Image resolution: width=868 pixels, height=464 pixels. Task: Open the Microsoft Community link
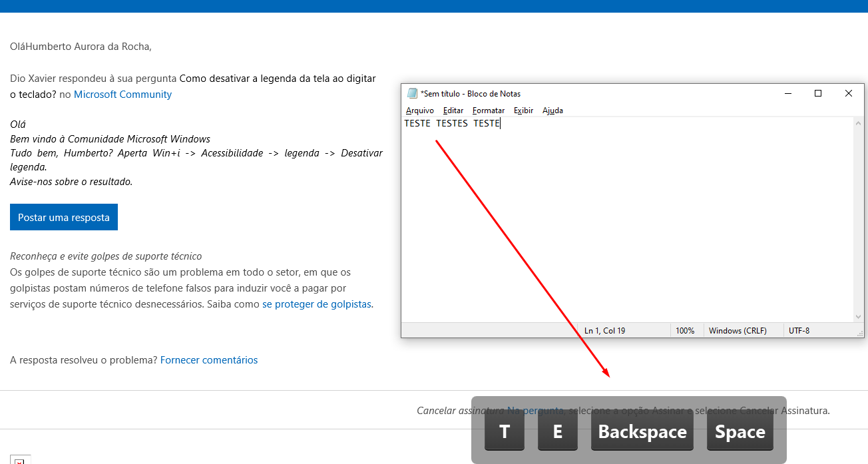click(122, 95)
